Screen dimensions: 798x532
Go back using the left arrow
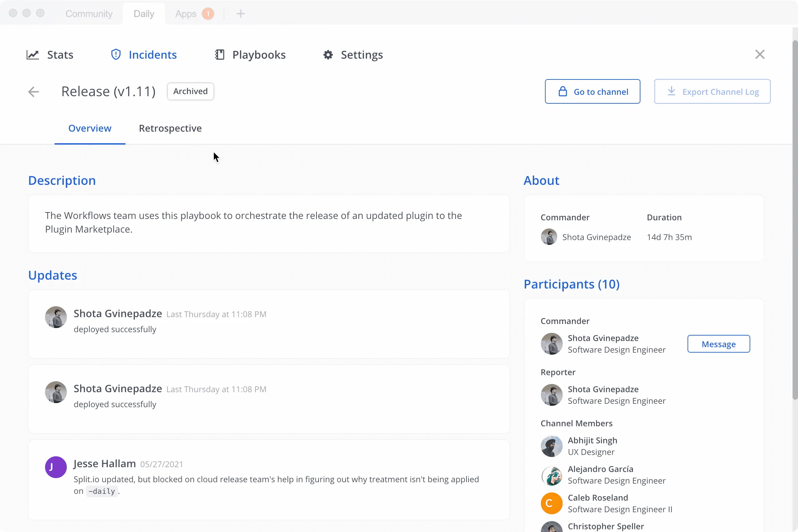pos(33,91)
